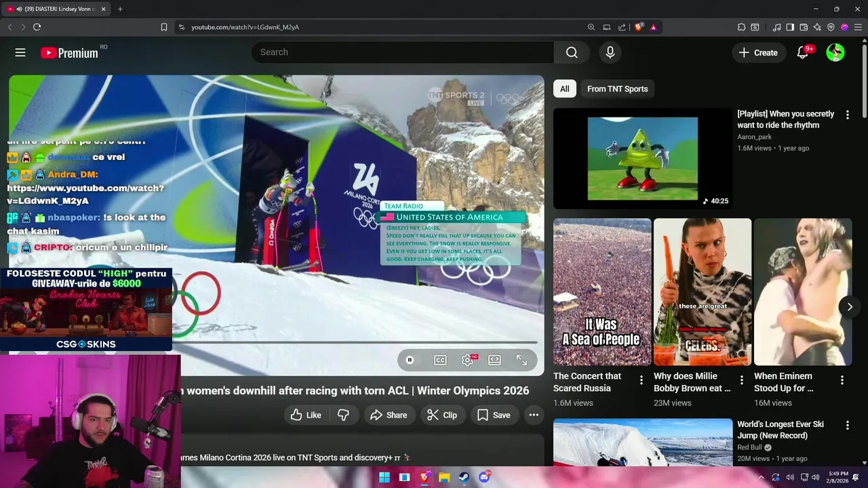
Task: Open options for Aaron_park playlist video
Action: click(847, 115)
